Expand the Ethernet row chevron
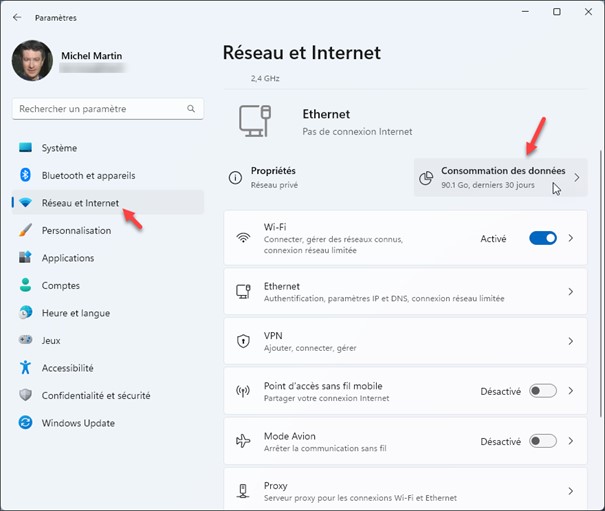The height and width of the screenshot is (511, 605). [x=571, y=292]
